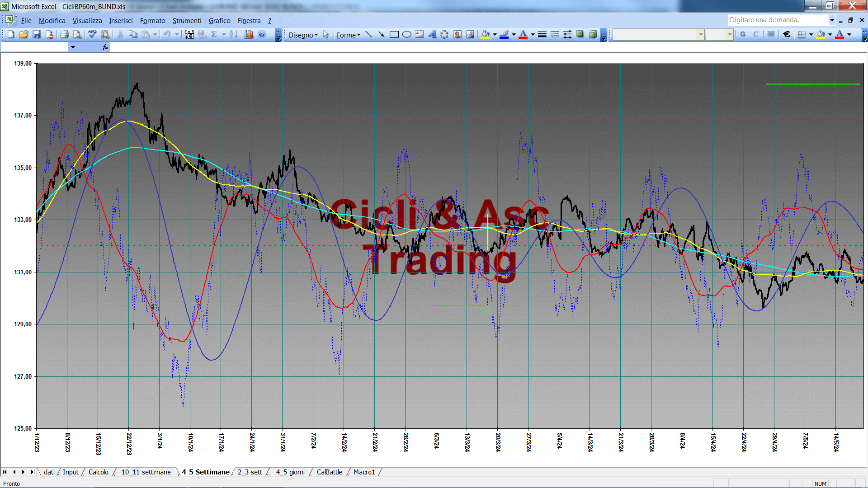Print using the printer icon
868x488 pixels.
(65, 34)
